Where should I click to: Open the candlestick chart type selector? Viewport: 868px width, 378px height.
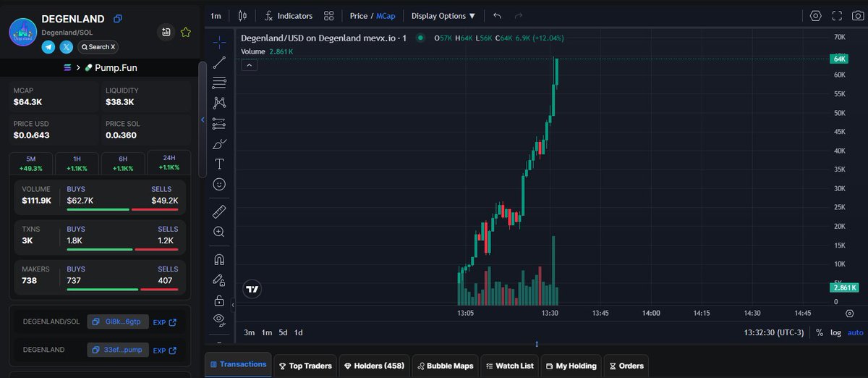click(242, 15)
